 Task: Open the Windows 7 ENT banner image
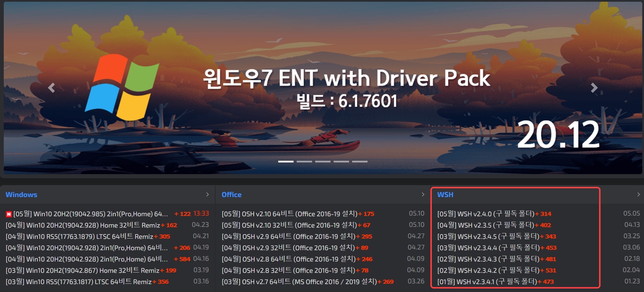coord(323,88)
